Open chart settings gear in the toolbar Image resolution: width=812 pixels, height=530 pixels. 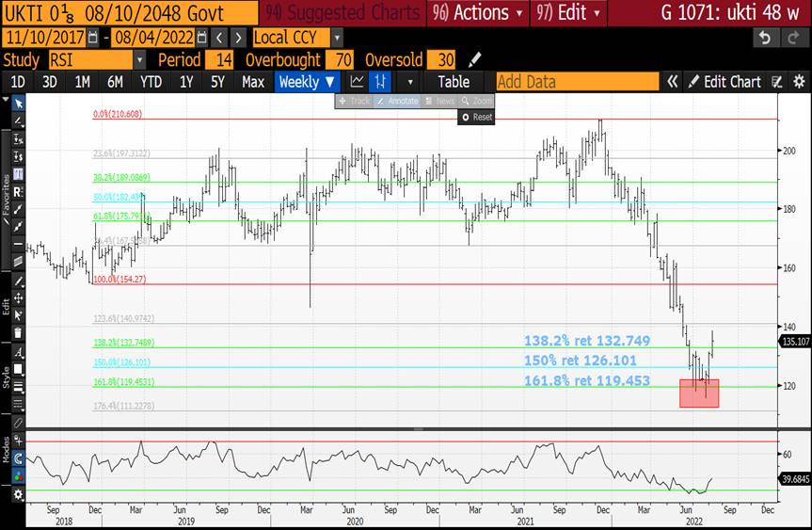799,82
